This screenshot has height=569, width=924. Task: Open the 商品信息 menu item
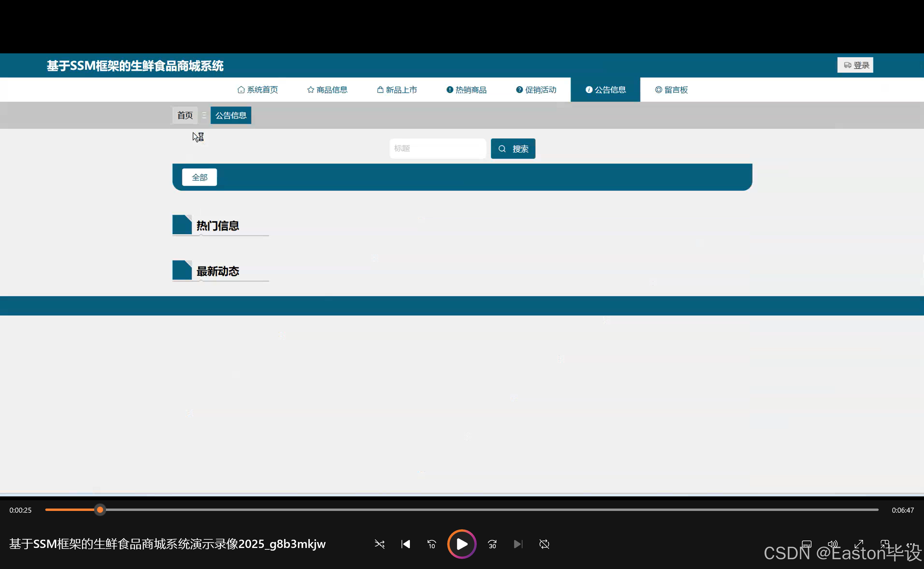tap(327, 89)
